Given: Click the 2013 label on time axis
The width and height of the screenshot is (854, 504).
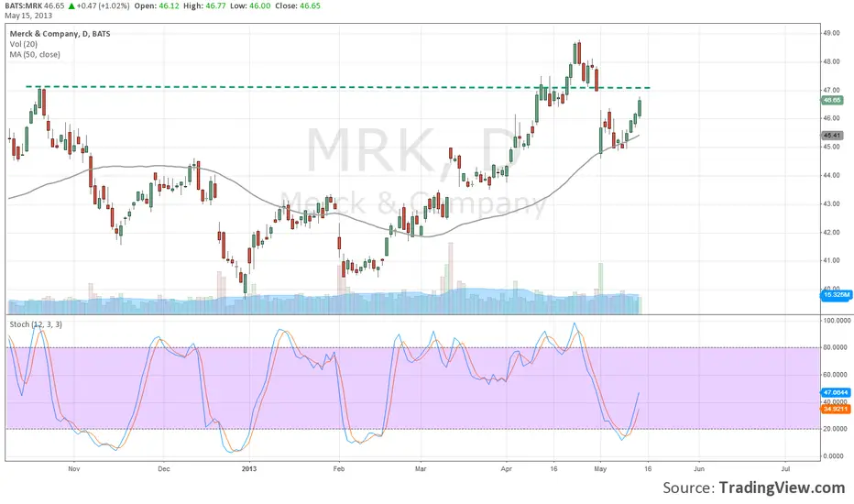Looking at the screenshot, I should (x=248, y=468).
